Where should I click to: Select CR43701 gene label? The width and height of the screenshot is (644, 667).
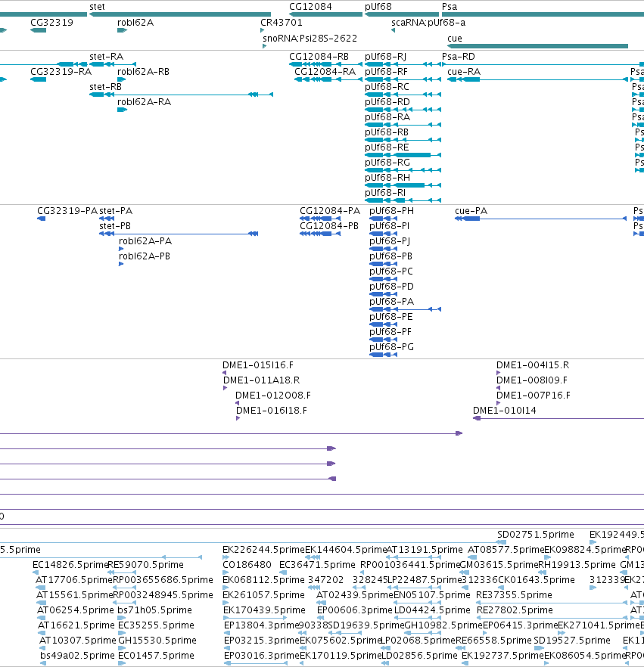pyautogui.click(x=282, y=23)
